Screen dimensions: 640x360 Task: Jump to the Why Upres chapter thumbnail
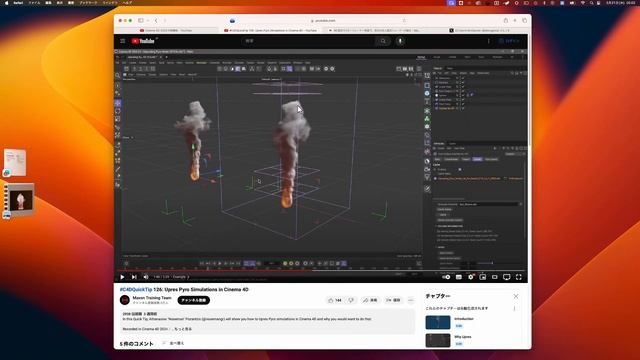(x=438, y=340)
